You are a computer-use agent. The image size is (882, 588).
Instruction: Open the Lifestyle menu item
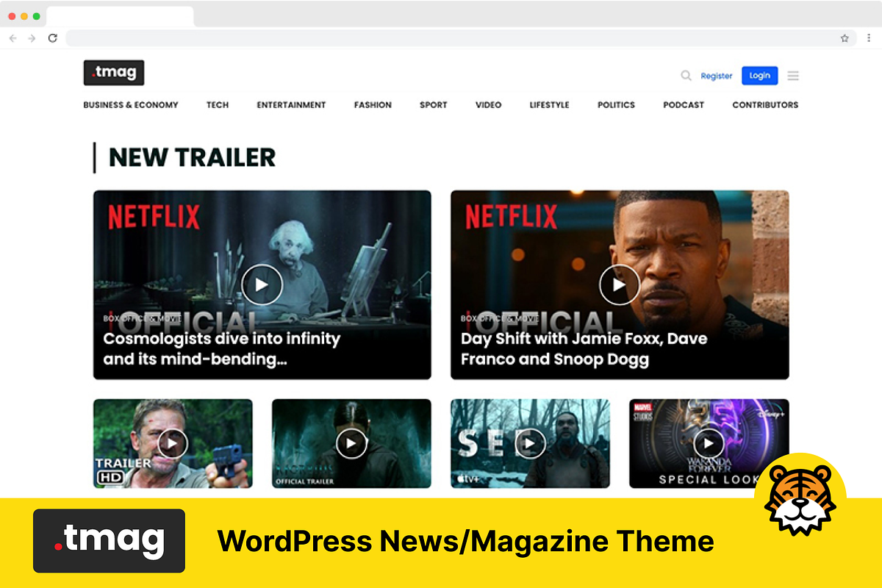click(550, 105)
